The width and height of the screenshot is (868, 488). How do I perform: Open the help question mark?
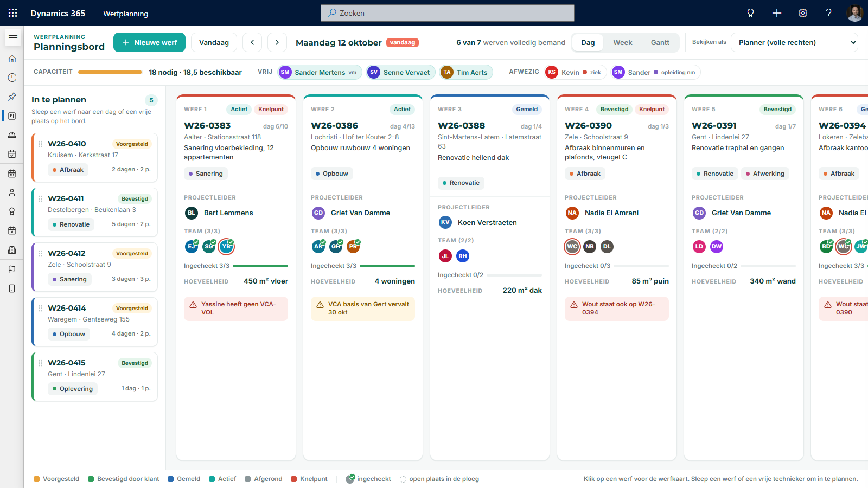pos(828,13)
